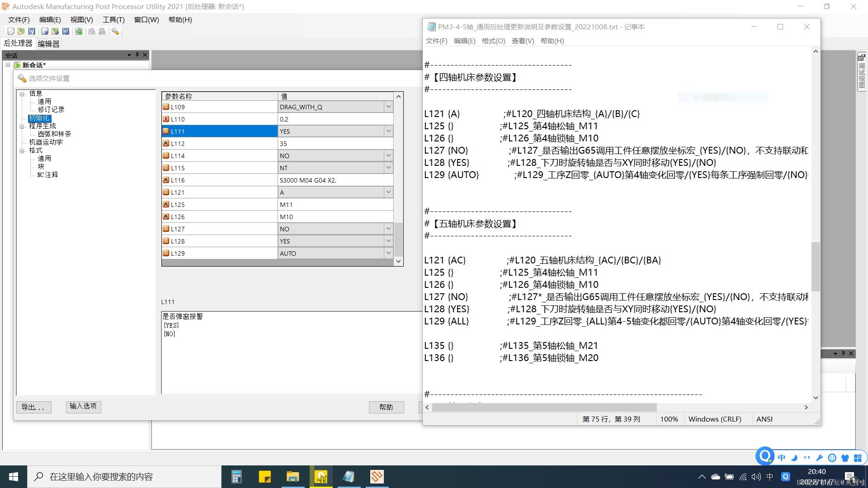
Task: Open IME wrench tools icon
Action: point(819,458)
